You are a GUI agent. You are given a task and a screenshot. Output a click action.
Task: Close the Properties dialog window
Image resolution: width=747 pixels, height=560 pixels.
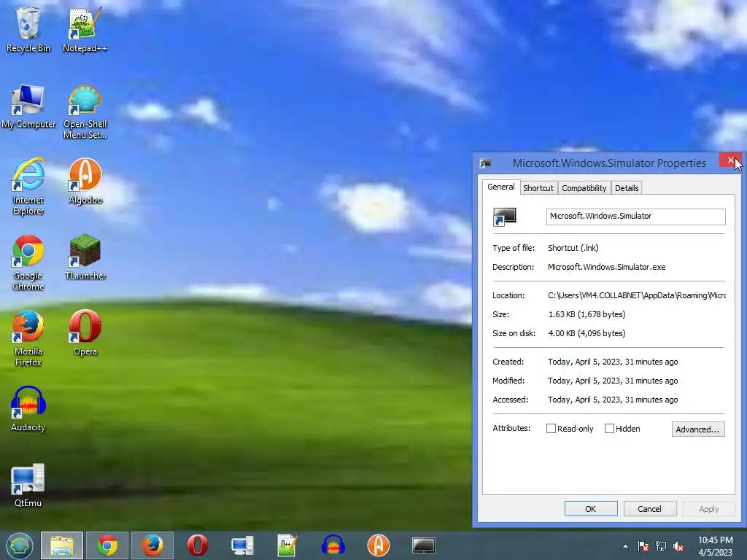coord(730,160)
